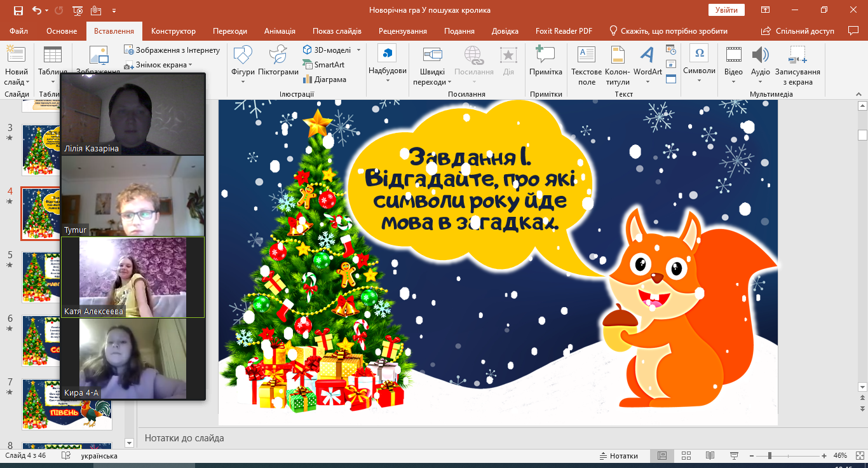This screenshot has height=468, width=868.
Task: Switch to Reading view icon
Action: [x=710, y=456]
